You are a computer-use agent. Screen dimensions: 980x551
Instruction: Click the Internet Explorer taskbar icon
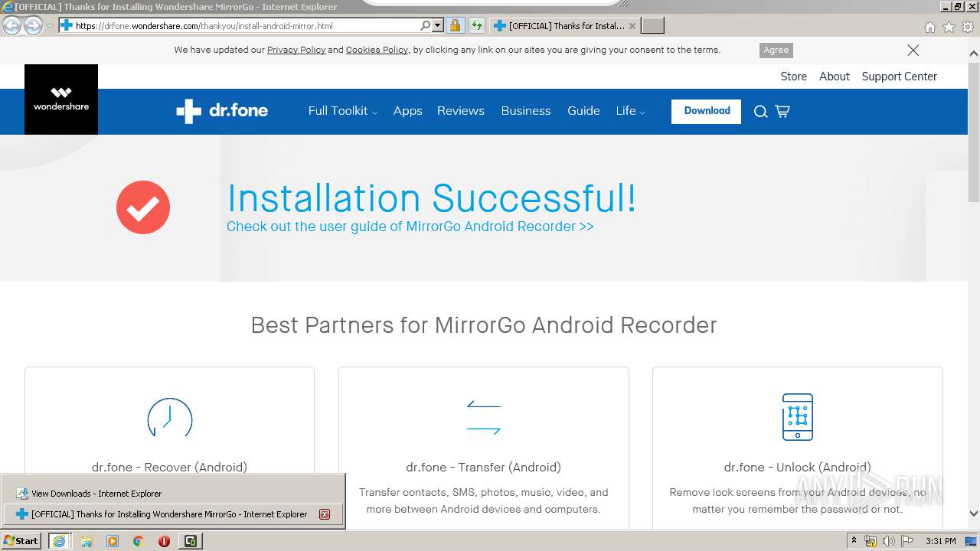(59, 541)
